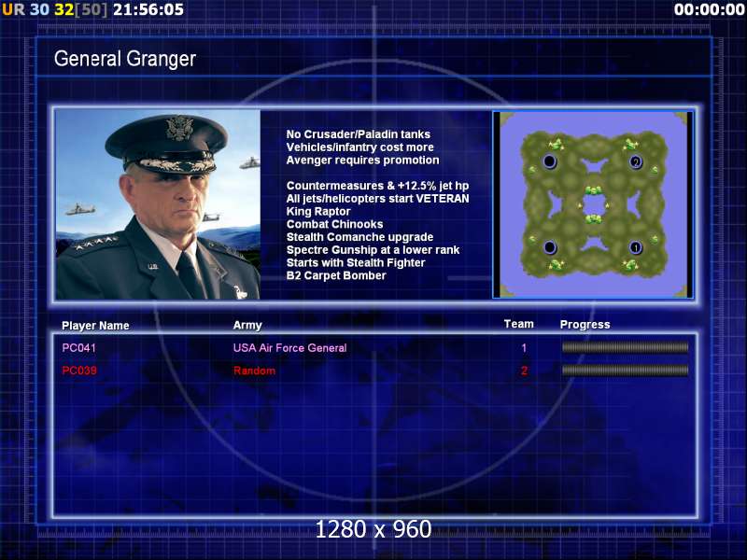The width and height of the screenshot is (747, 560).
Task: Click the General Granger portrait image
Action: (x=158, y=204)
